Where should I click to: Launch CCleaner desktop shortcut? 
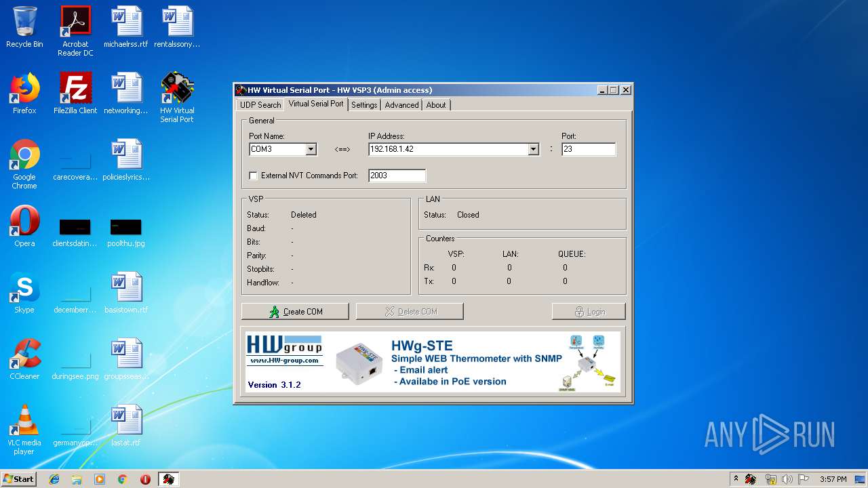tap(24, 359)
